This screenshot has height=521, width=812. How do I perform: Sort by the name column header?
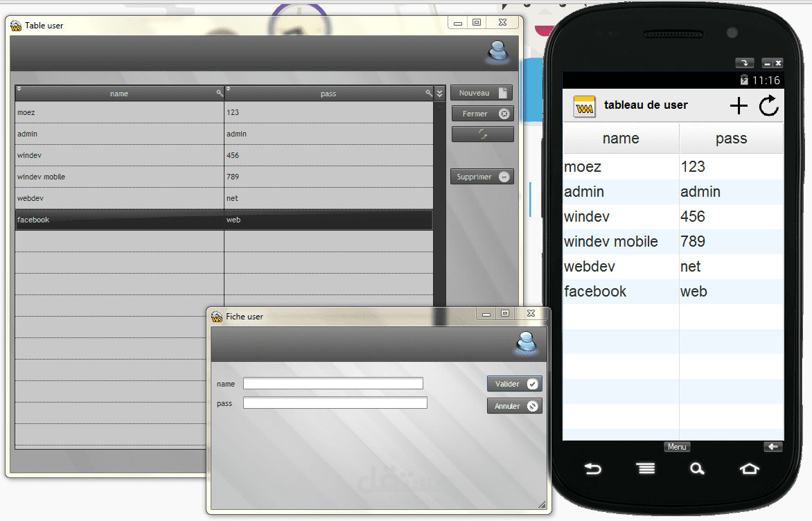pyautogui.click(x=119, y=94)
